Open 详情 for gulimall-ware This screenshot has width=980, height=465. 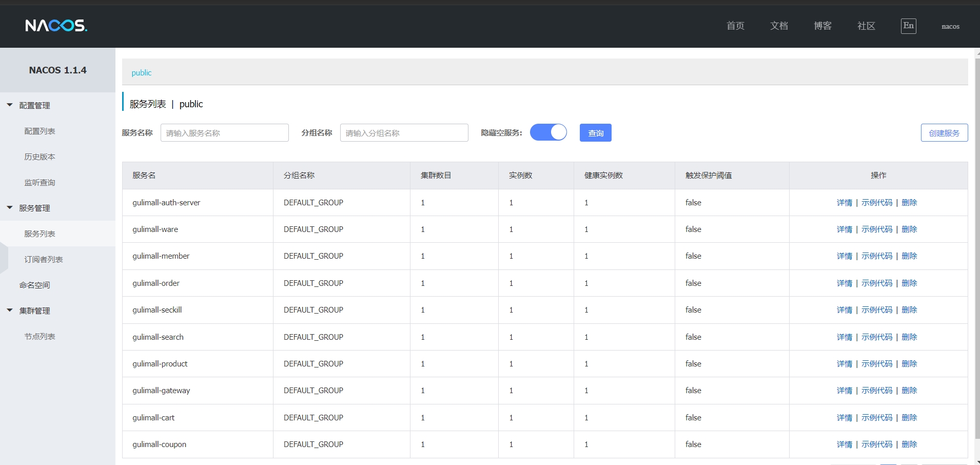(845, 229)
